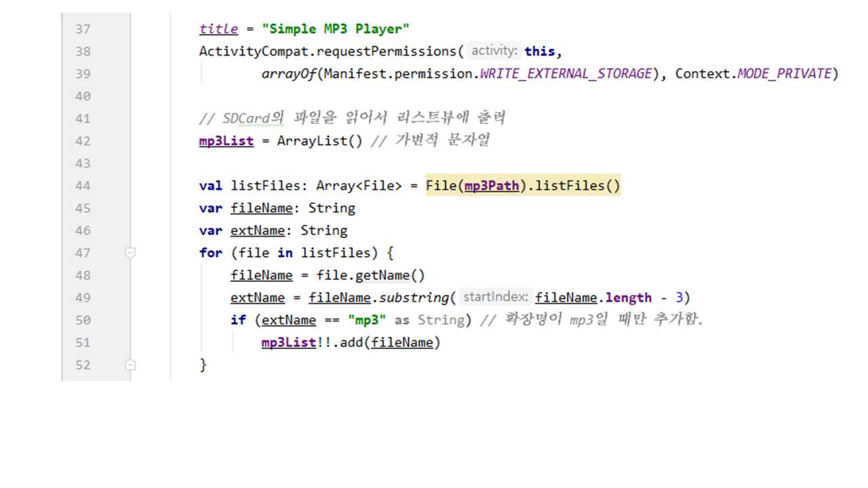The image size is (868, 488).
Task: Click mp3List on the ArrayList assignment line
Action: [x=226, y=141]
